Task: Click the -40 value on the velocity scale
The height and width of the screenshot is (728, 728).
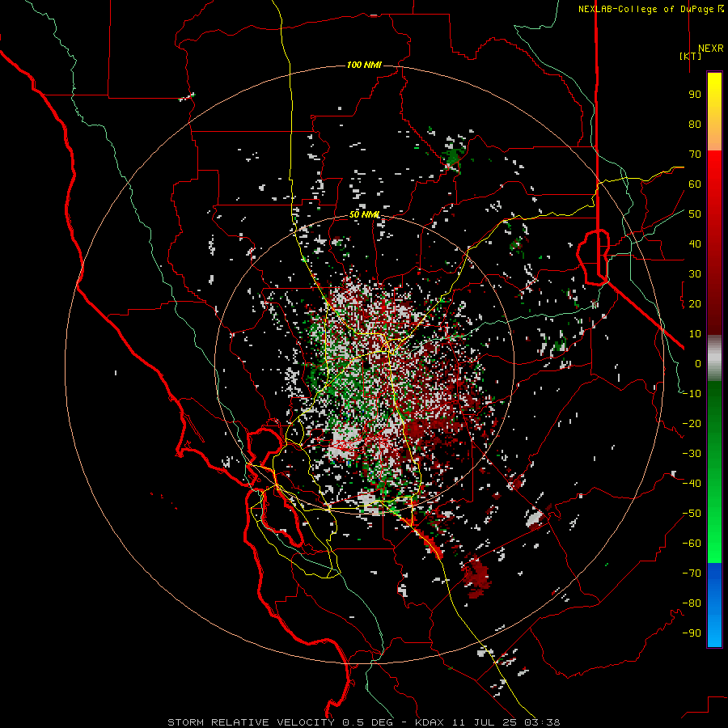Action: click(692, 484)
